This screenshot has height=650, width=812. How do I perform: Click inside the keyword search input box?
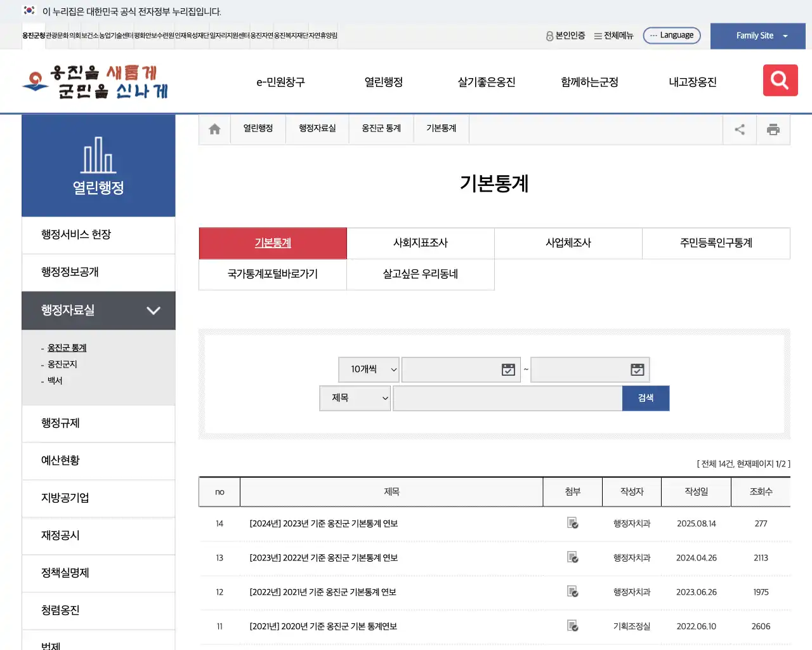tap(507, 398)
